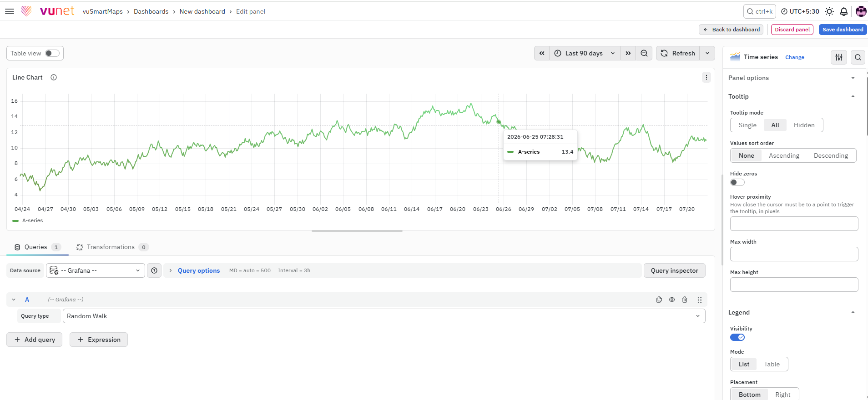Click the Refresh button

click(x=678, y=53)
